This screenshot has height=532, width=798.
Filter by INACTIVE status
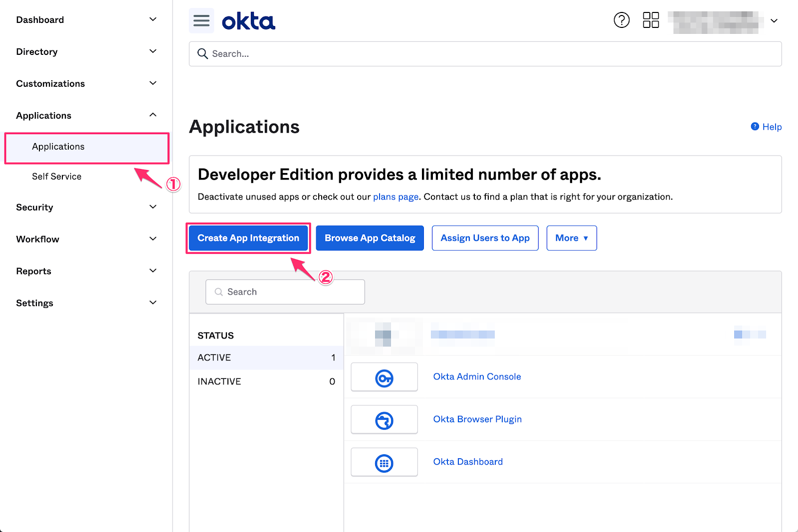coord(266,381)
